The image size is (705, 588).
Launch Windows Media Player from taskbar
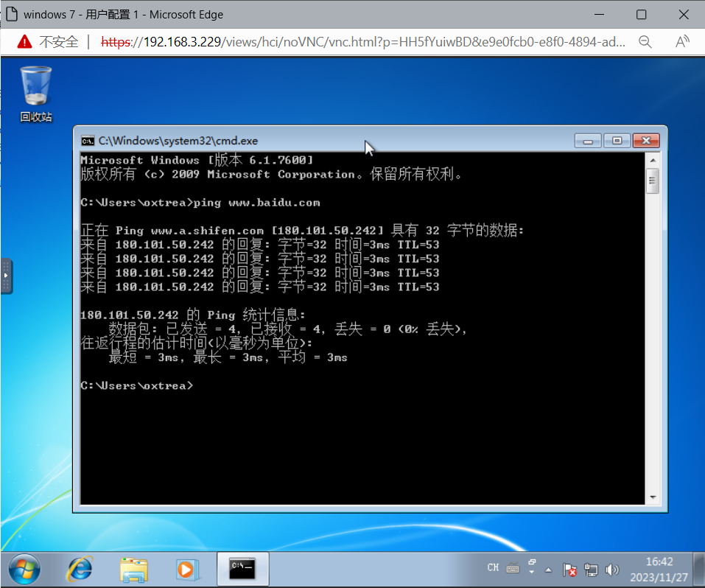click(188, 570)
